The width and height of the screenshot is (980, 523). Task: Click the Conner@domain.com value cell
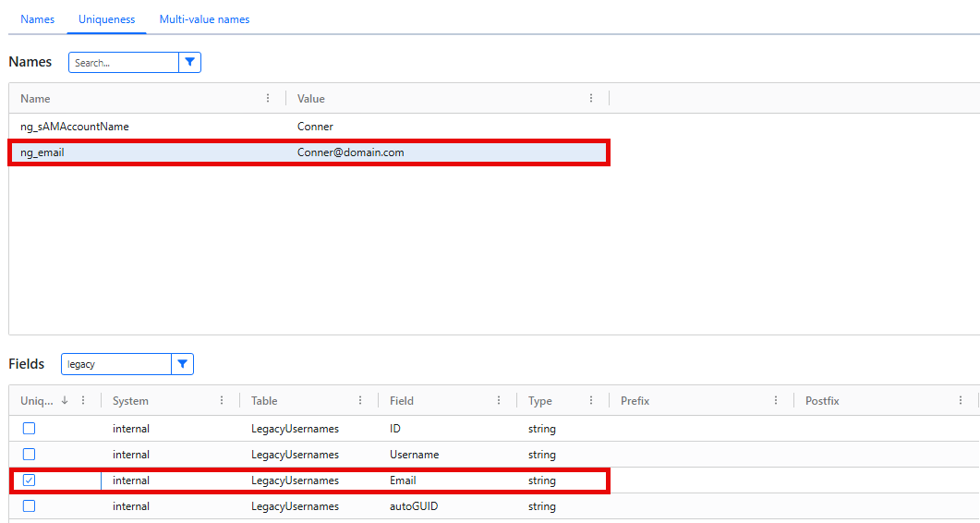(351, 152)
